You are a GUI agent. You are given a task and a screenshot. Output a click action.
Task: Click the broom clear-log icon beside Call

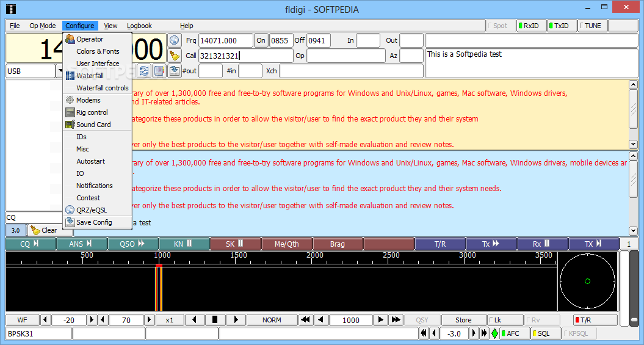click(175, 56)
